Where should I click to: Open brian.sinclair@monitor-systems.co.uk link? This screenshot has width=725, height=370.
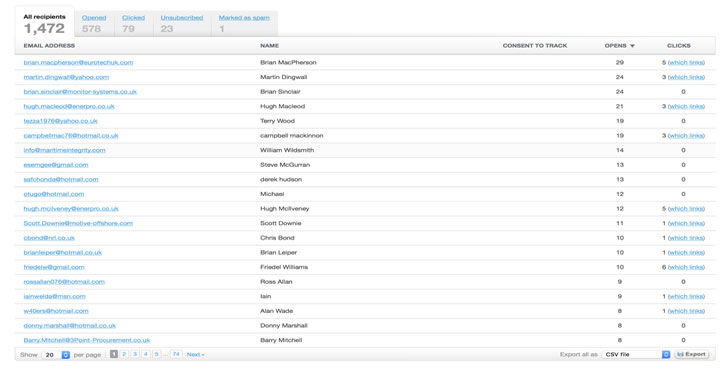point(80,92)
